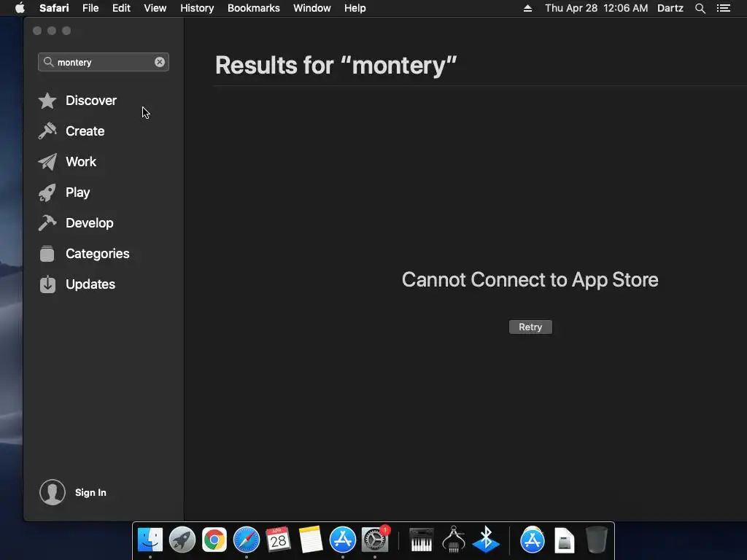Open Notes app in the Dock

311,540
